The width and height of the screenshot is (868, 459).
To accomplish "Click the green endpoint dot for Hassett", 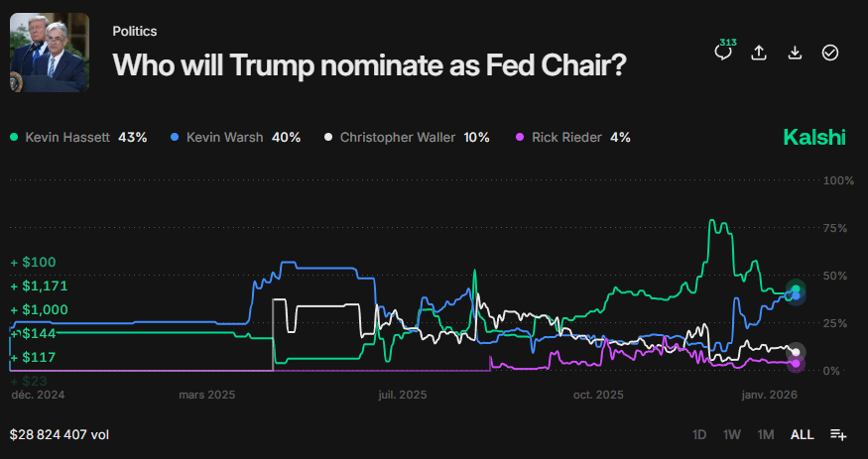I will tap(796, 289).
